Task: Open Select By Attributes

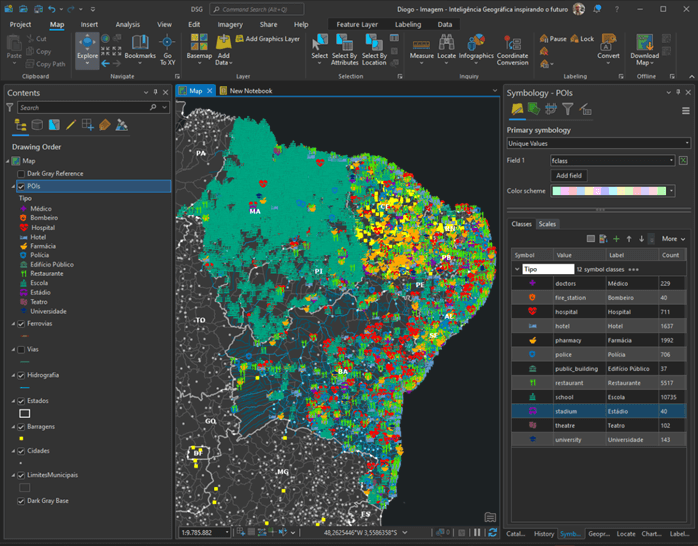Action: coord(344,48)
